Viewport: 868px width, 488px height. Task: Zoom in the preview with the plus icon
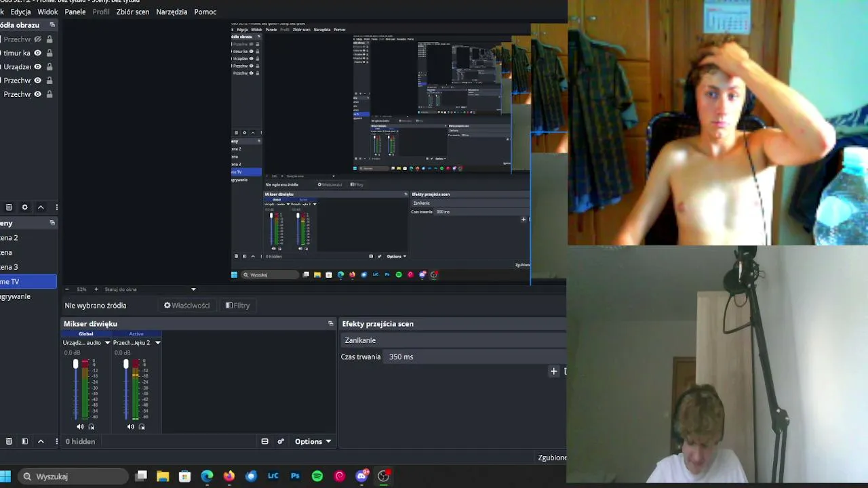pyautogui.click(x=96, y=289)
